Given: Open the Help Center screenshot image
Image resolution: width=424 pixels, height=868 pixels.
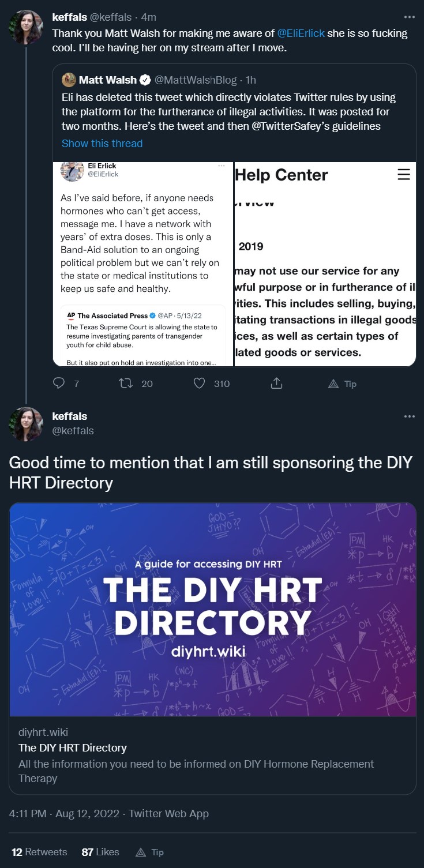Looking at the screenshot, I should (x=325, y=264).
